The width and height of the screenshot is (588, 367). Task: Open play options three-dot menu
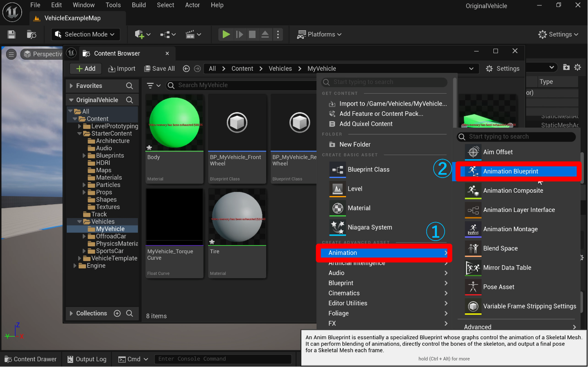[278, 34]
